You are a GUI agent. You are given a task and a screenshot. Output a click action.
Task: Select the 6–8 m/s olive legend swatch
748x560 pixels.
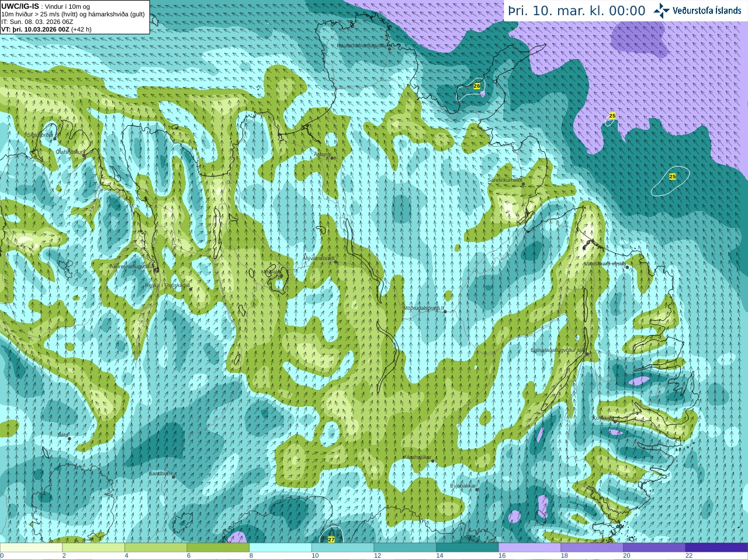point(219,547)
